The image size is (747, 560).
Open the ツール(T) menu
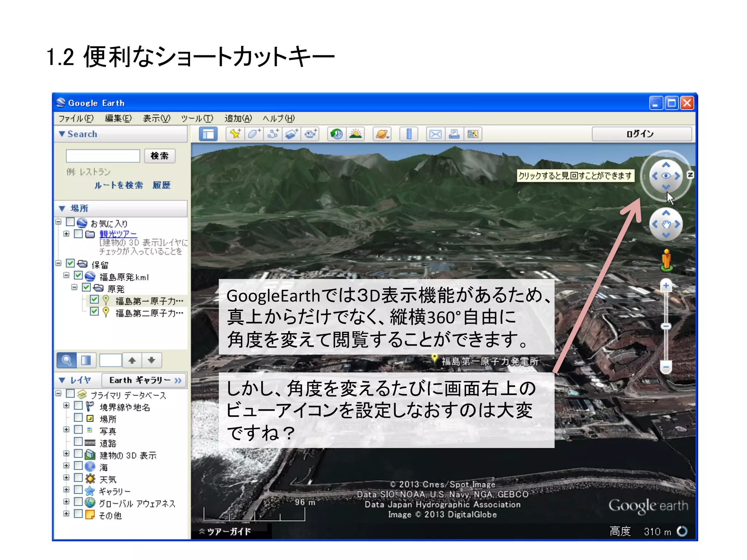point(197,118)
